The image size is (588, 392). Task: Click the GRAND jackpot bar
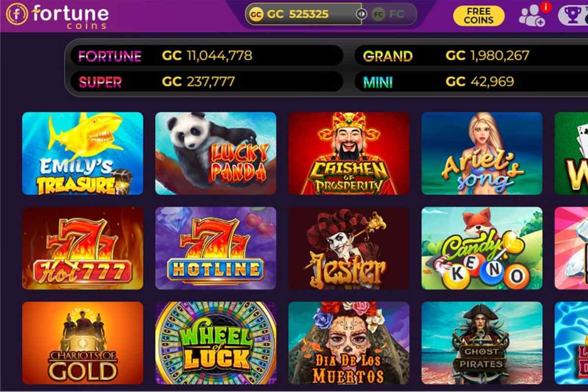pyautogui.click(x=471, y=55)
